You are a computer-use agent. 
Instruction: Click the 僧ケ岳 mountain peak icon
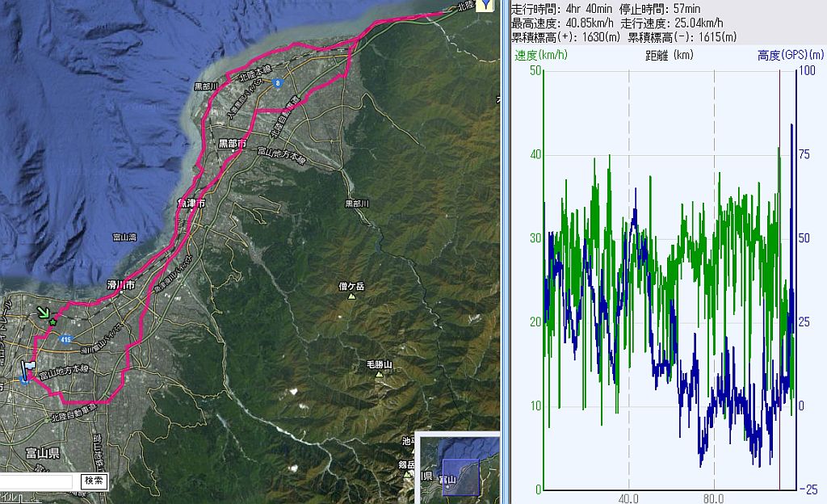tap(351, 296)
